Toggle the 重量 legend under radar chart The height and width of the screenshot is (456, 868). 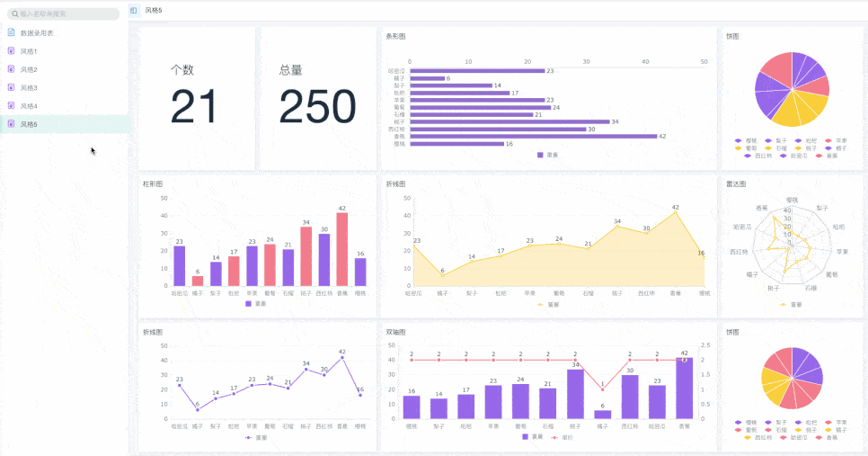click(x=791, y=305)
